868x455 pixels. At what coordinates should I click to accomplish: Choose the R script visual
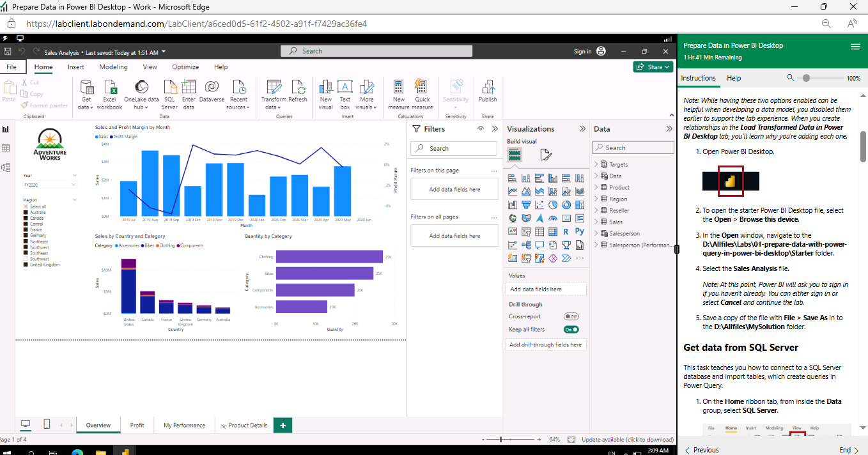tap(566, 231)
